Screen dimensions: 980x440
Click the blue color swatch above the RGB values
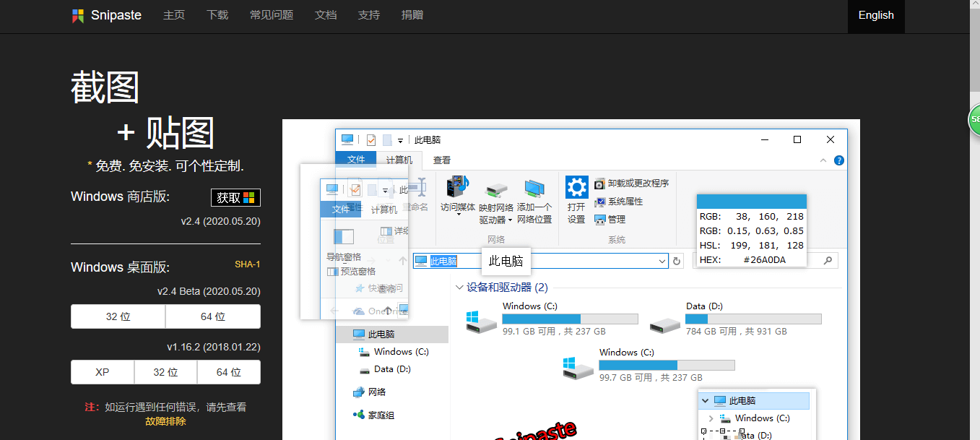pyautogui.click(x=751, y=202)
